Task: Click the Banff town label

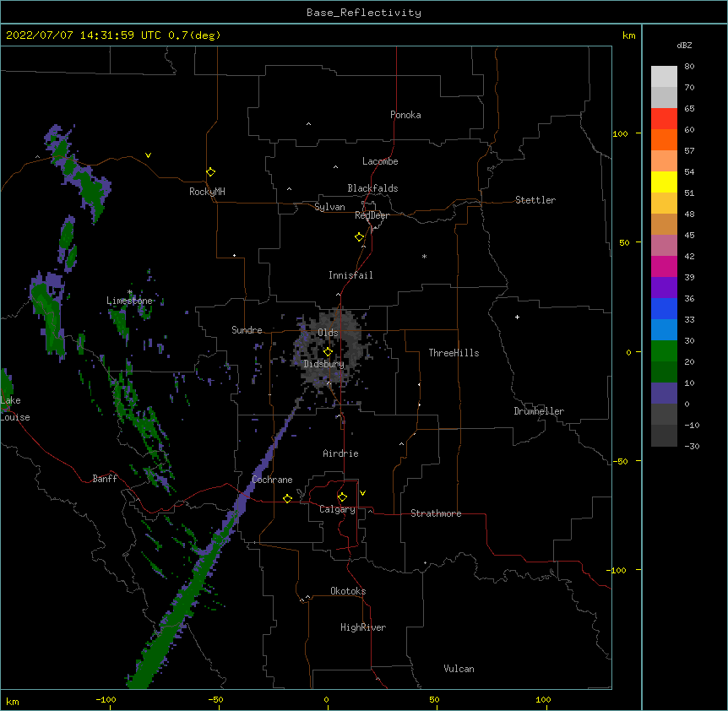Action: (105, 479)
